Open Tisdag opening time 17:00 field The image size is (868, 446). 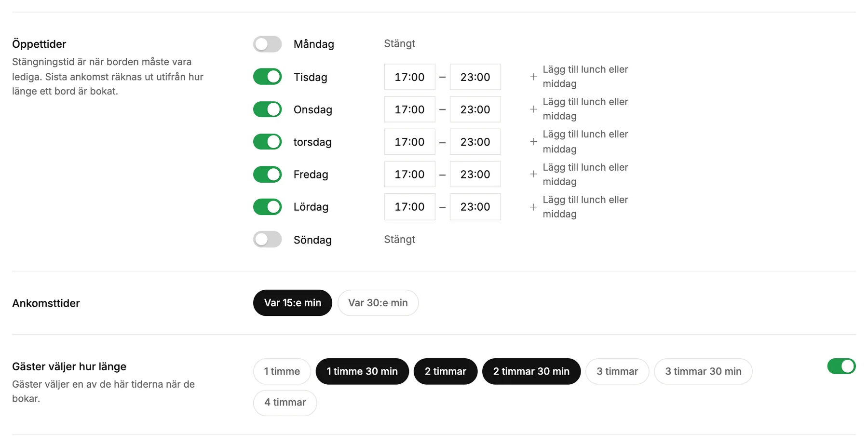tap(410, 77)
